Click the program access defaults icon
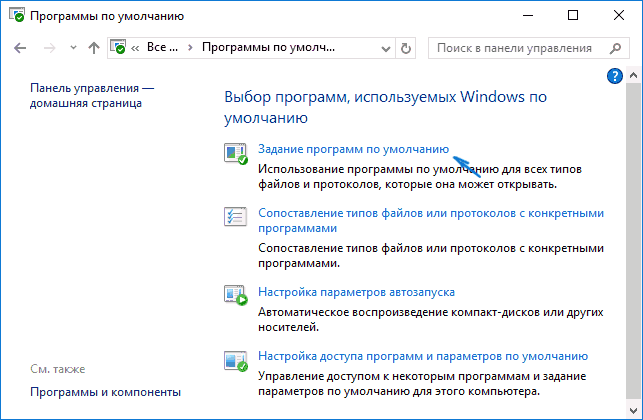 click(235, 361)
